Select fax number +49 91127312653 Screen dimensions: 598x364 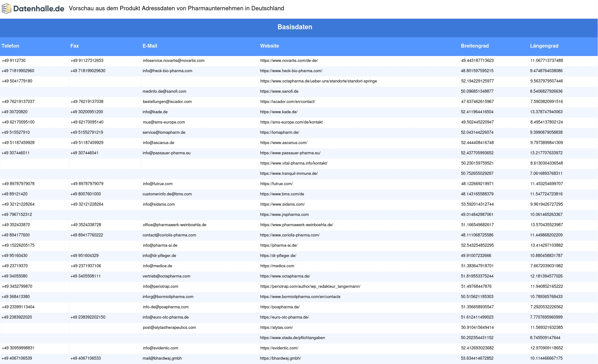pyautogui.click(x=87, y=61)
